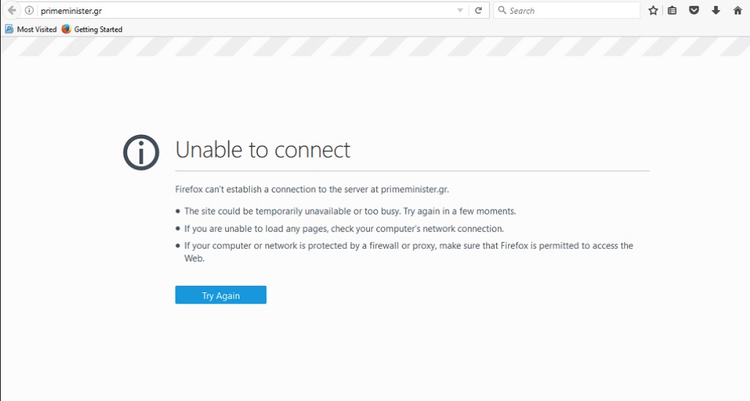Expand the address bar history dropdown arrow
Screen dimensions: 750x401
coord(460,11)
